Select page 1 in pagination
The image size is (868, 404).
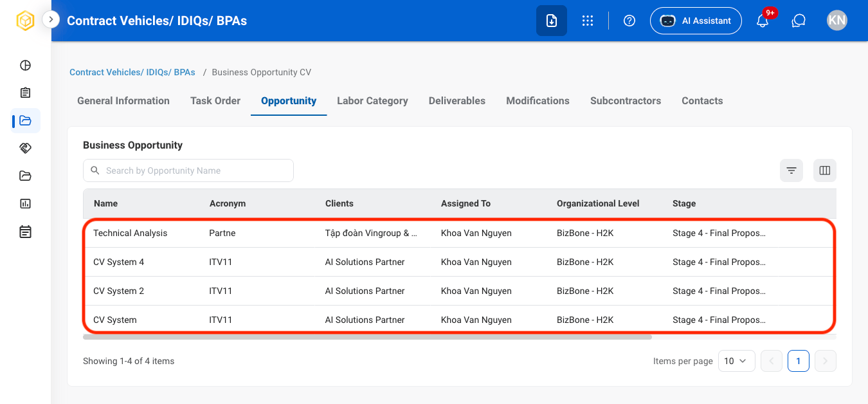point(799,361)
